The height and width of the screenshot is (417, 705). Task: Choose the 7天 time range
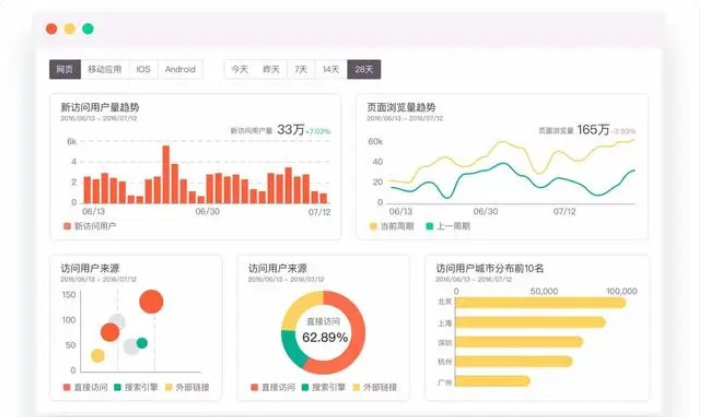pos(301,69)
